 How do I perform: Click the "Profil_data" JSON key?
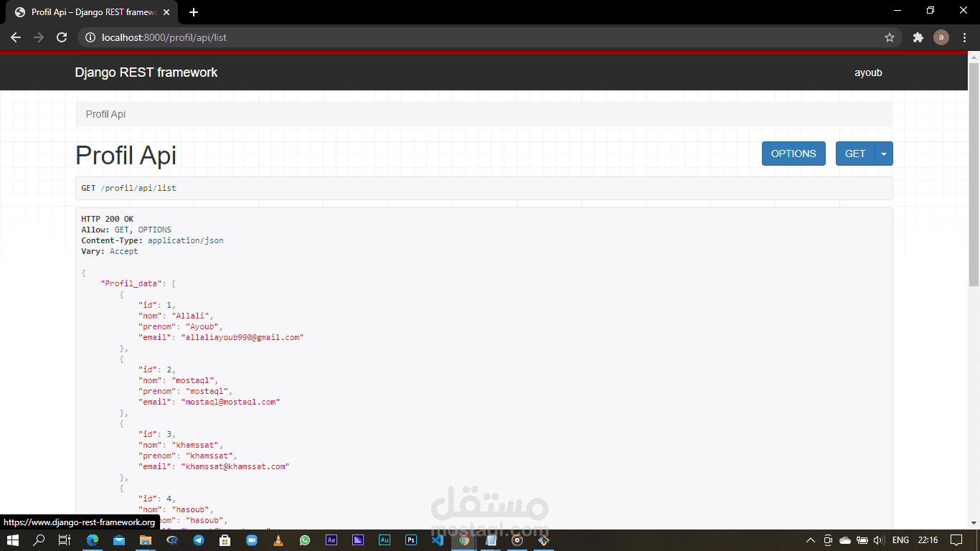(x=131, y=283)
